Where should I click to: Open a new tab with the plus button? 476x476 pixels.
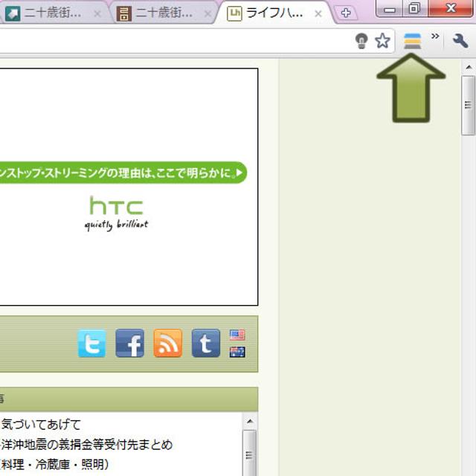344,13
